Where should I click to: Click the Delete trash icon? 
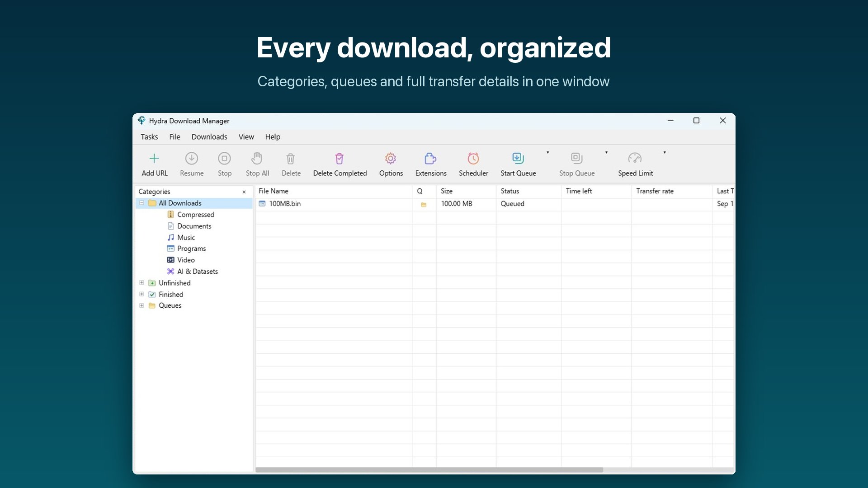[291, 159]
